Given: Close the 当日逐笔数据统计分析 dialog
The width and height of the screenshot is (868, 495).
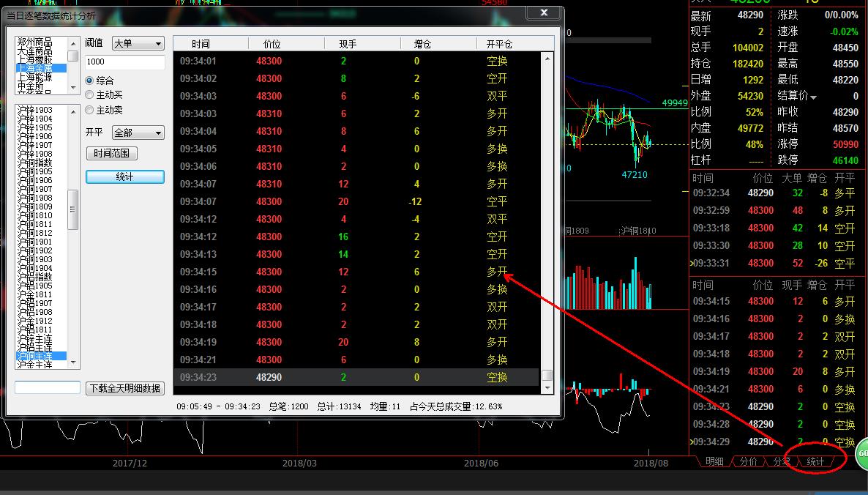Looking at the screenshot, I should point(544,13).
